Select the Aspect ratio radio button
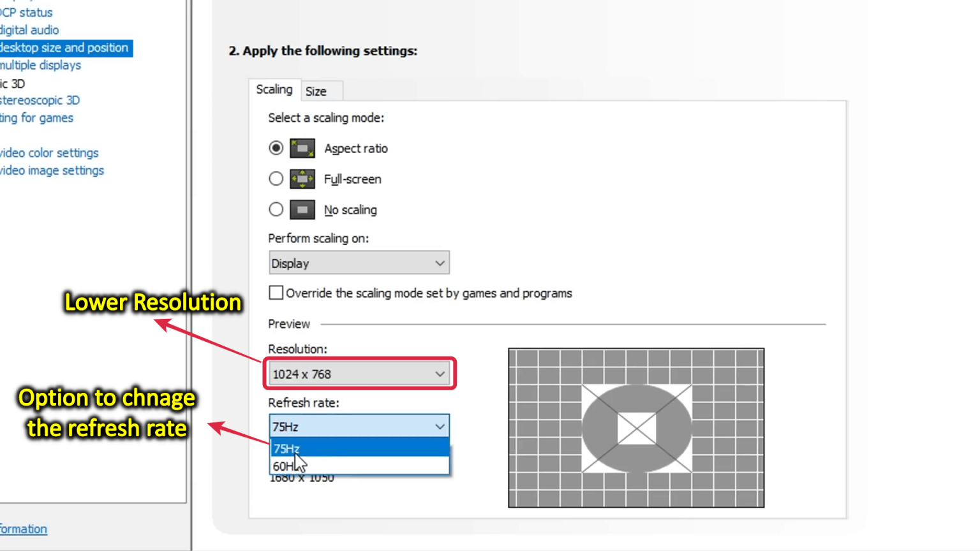Image resolution: width=980 pixels, height=551 pixels. point(276,148)
